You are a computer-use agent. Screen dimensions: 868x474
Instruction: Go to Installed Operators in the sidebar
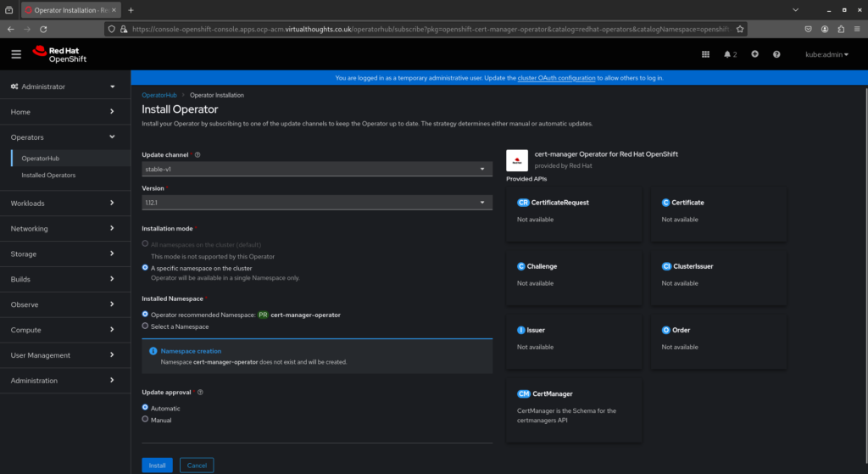(x=48, y=175)
